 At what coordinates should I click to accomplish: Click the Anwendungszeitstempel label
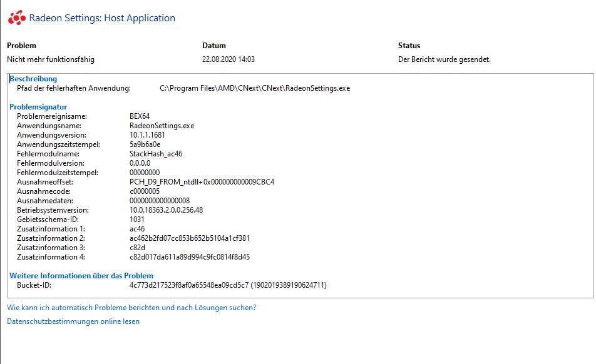(59, 144)
